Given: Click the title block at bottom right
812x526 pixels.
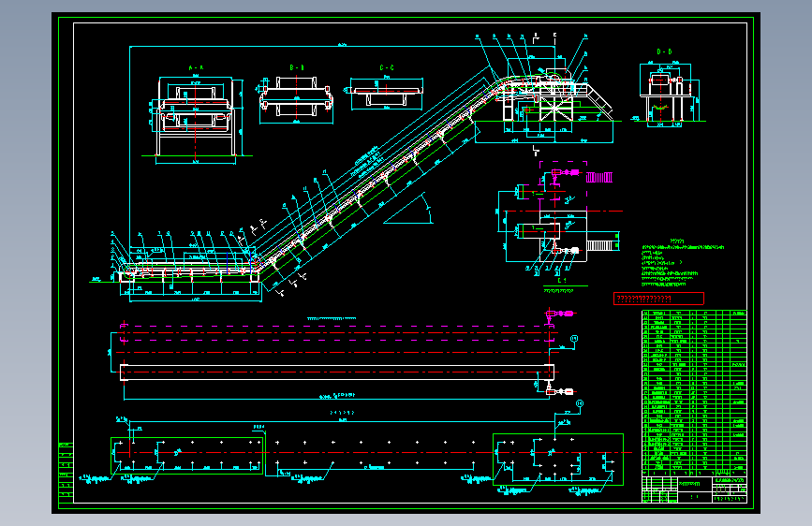Looking at the screenshot, I should [694, 489].
